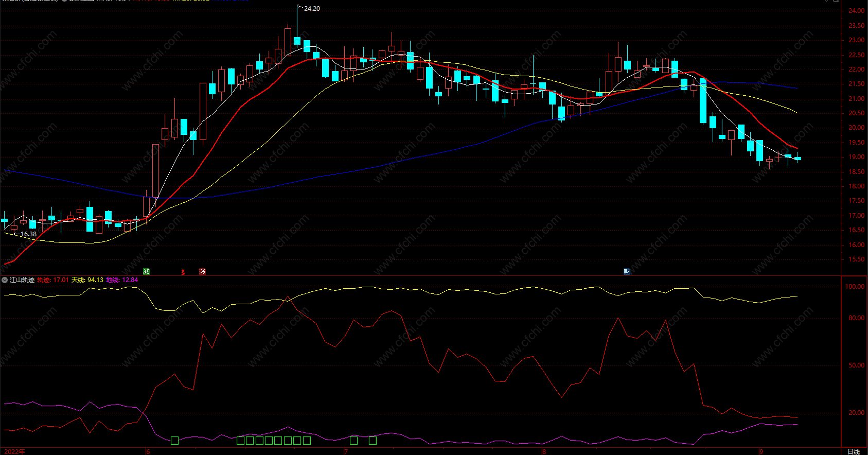The image size is (868, 455).
Task: Expand the 江山轨迹 indicator dropdown arrow
Action: (x=5, y=280)
